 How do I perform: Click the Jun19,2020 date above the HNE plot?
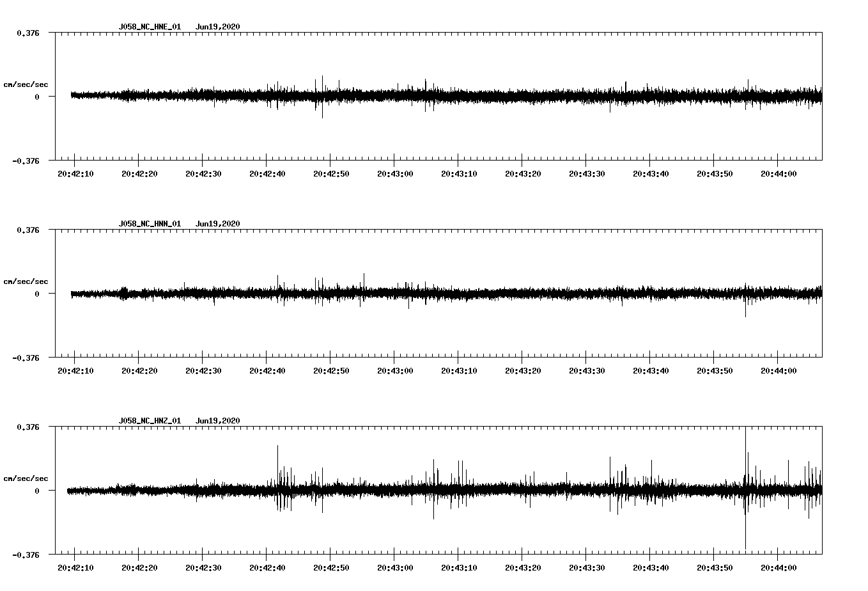pyautogui.click(x=217, y=27)
